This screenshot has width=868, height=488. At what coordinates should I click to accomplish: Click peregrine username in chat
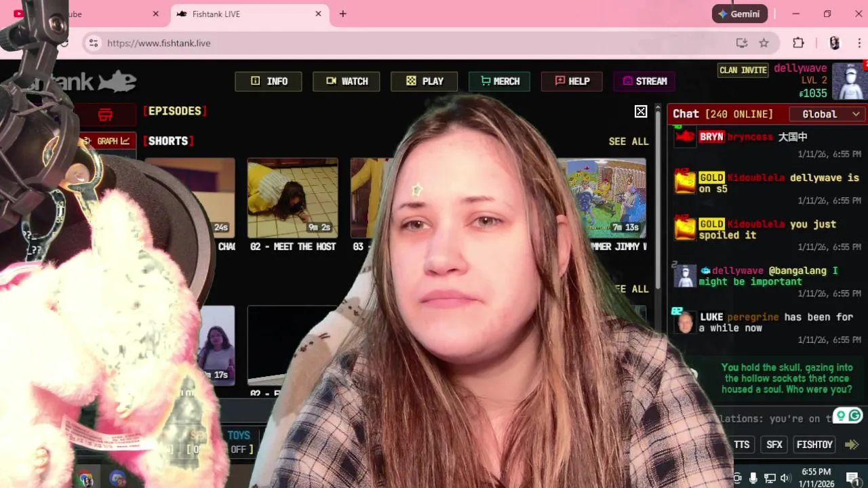(x=753, y=317)
